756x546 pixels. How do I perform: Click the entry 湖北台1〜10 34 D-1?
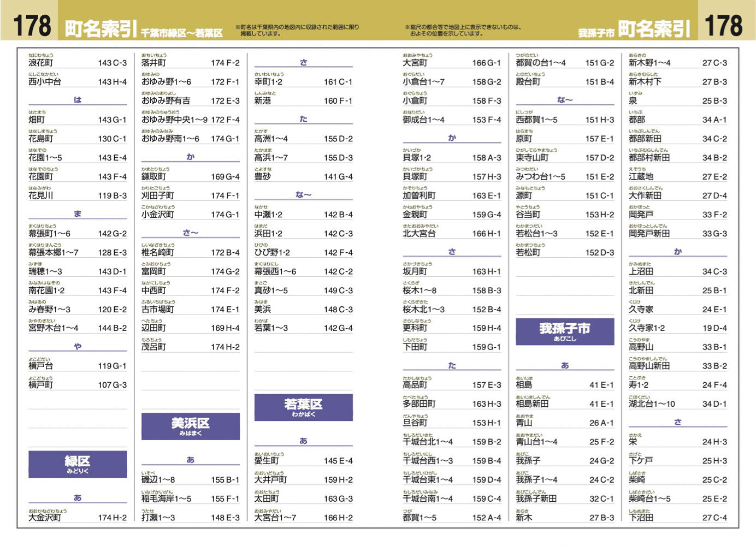click(677, 403)
